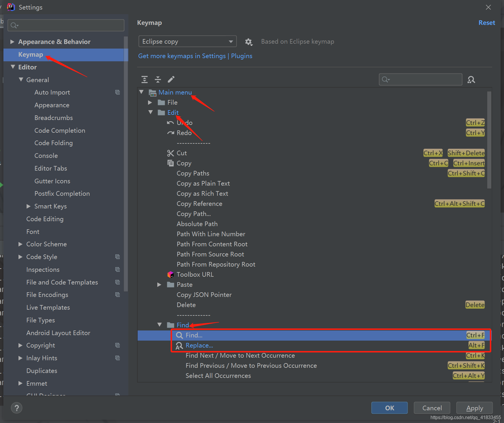This screenshot has width=504, height=423.
Task: Select Path With Line Number action
Action: click(x=314, y=234)
